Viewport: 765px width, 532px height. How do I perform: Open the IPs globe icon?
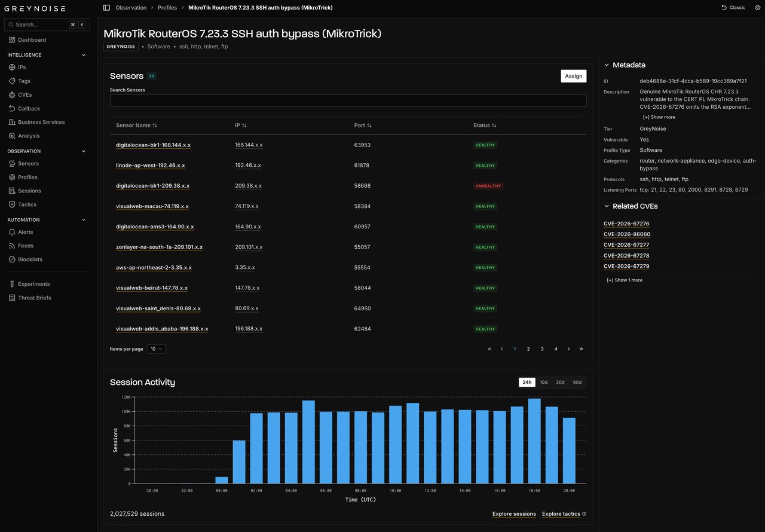[x=12, y=68]
